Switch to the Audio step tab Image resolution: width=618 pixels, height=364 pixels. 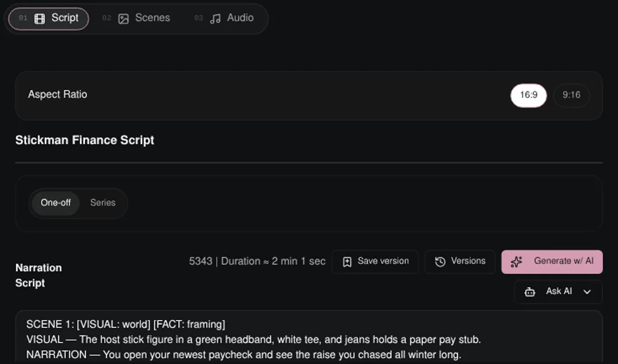tap(224, 18)
